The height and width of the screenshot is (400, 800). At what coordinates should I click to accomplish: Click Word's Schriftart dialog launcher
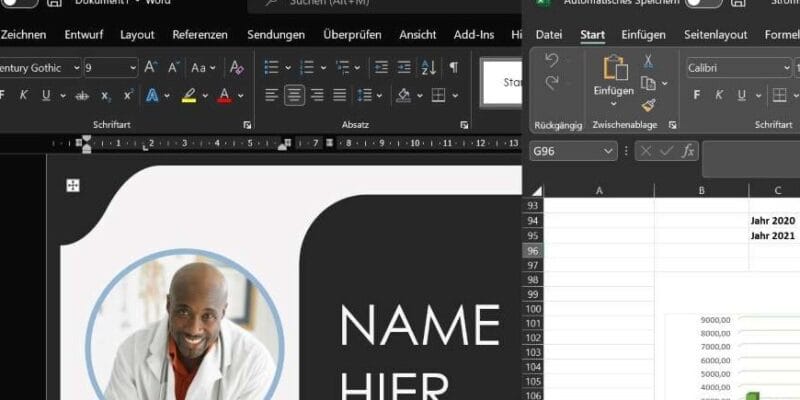point(247,125)
